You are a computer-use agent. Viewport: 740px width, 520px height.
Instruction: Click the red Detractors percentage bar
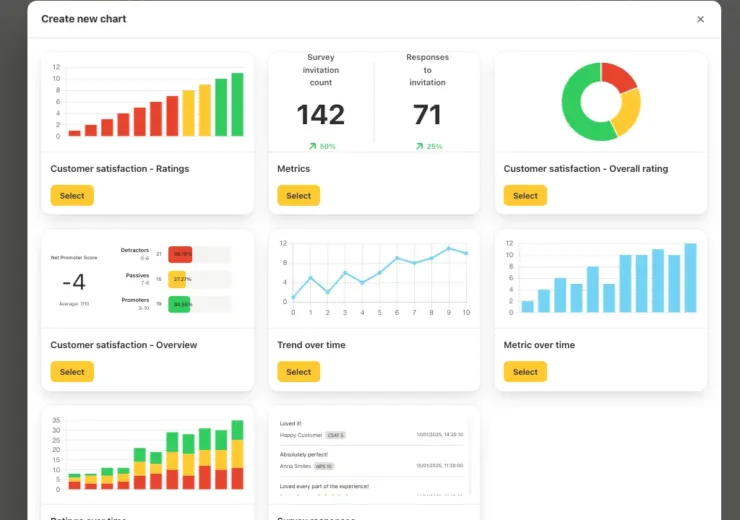[180, 254]
